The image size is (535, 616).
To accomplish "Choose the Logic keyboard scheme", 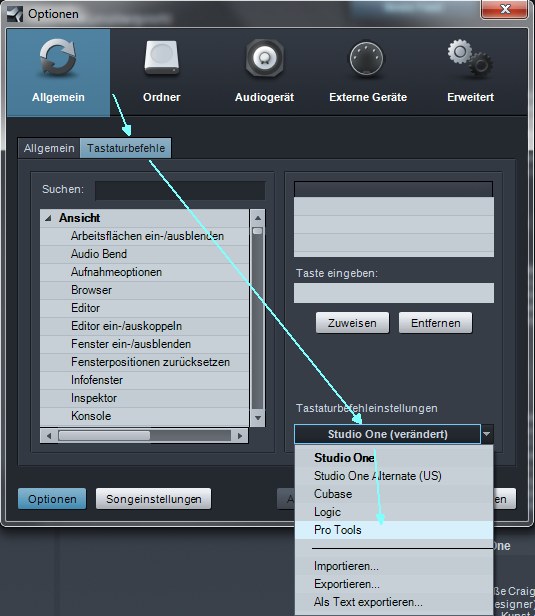I will click(x=394, y=512).
